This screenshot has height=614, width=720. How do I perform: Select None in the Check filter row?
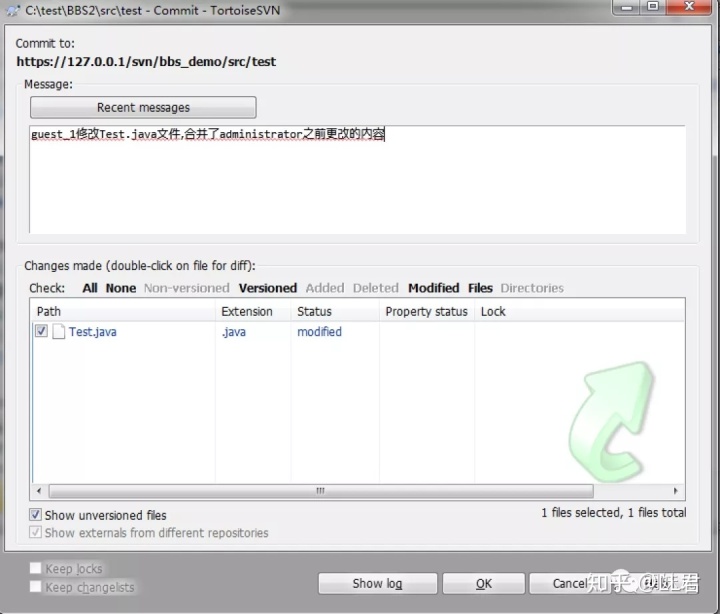point(121,288)
